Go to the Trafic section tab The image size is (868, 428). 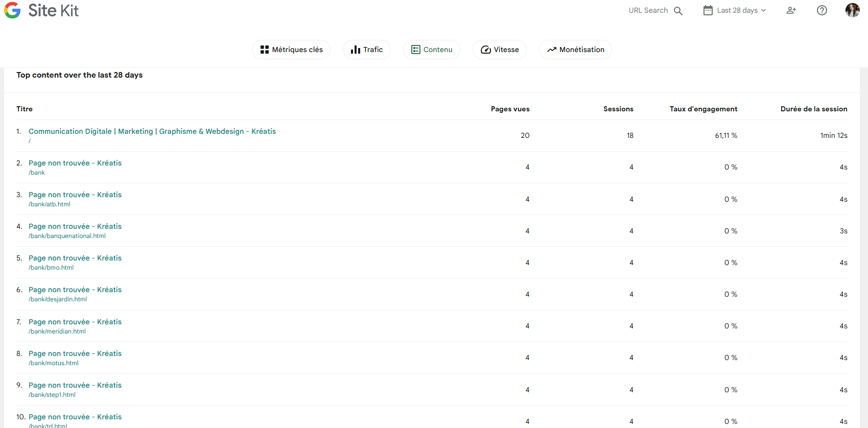[366, 50]
